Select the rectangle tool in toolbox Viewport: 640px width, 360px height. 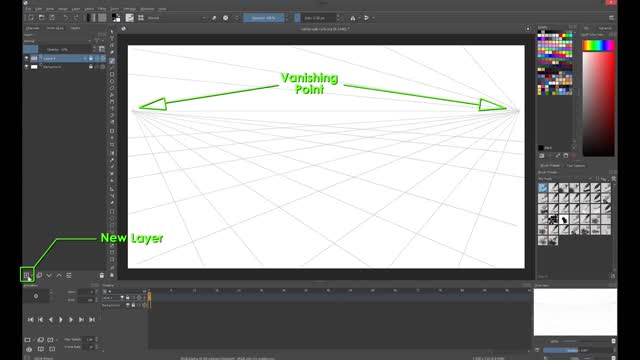pos(112,75)
